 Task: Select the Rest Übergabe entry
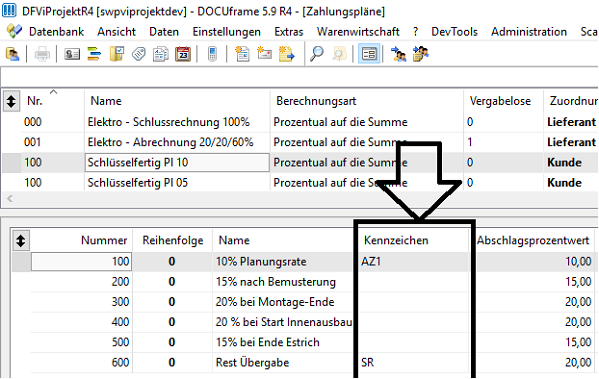tap(252, 362)
